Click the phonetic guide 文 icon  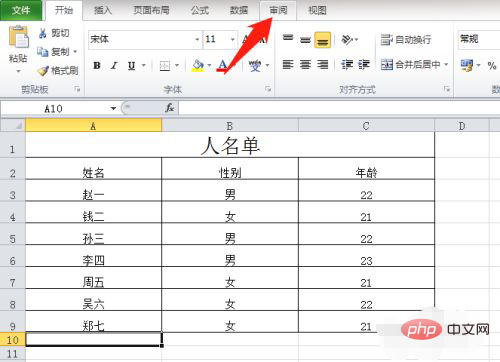tap(255, 65)
